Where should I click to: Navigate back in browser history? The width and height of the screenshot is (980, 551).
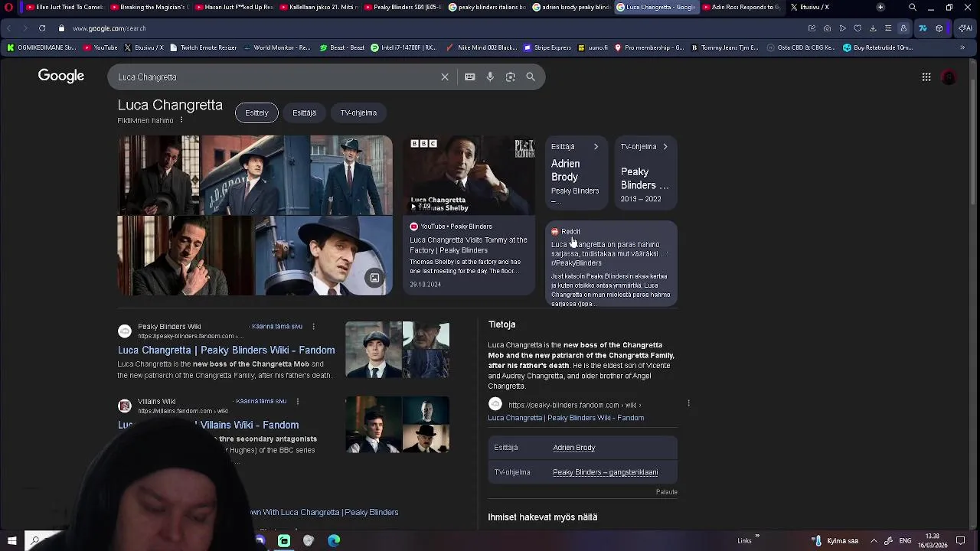click(x=8, y=28)
